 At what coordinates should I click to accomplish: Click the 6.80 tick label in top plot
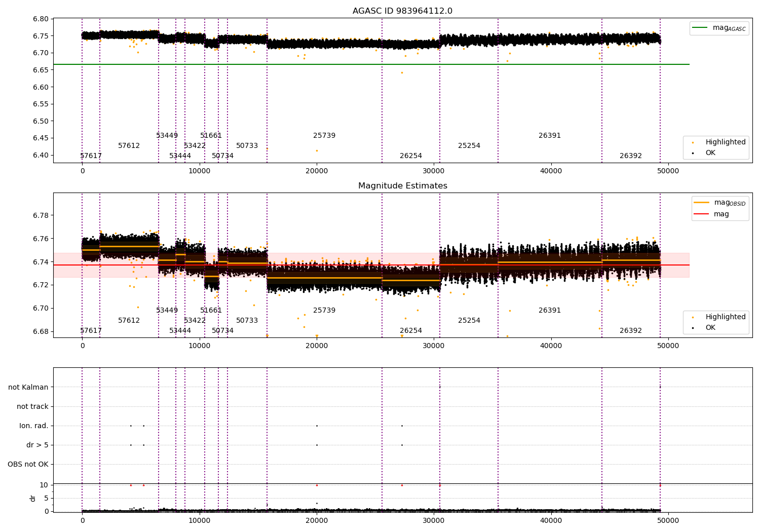coord(41,19)
